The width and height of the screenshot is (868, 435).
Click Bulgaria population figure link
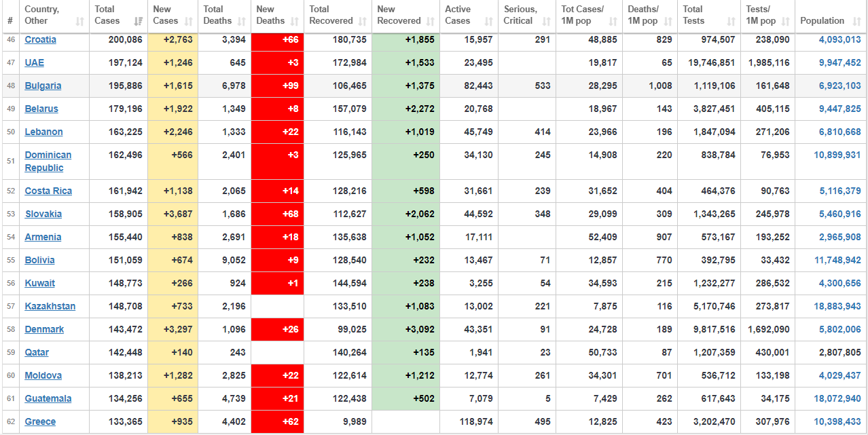click(x=839, y=86)
